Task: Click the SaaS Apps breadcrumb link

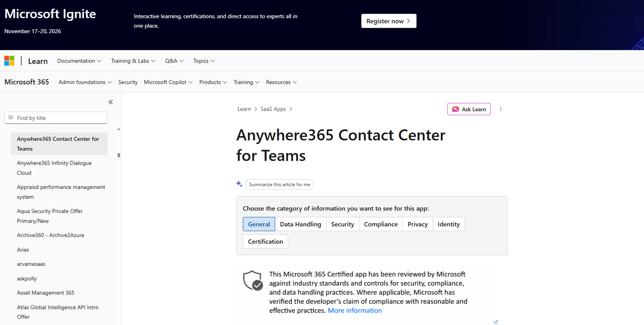Action: [274, 109]
